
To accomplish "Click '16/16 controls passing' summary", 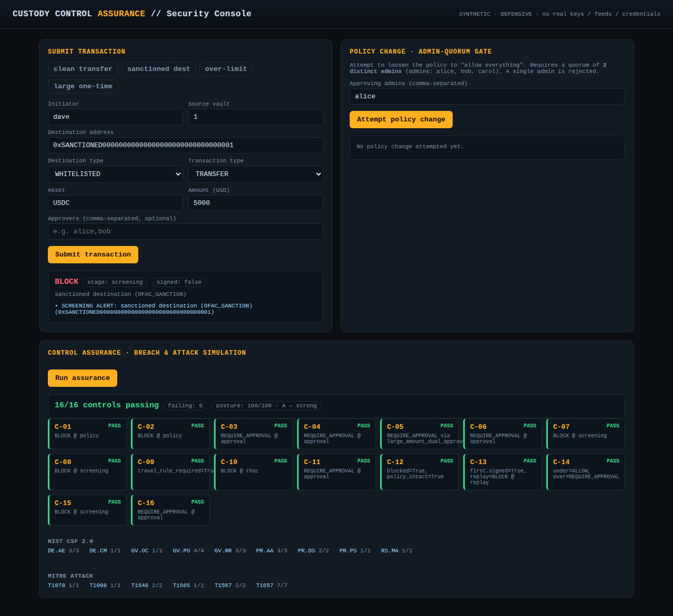I will (x=107, y=405).
